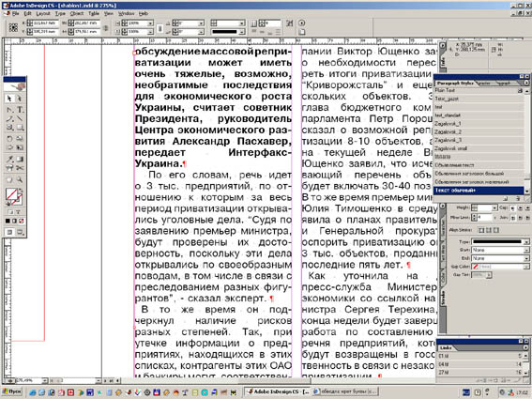Select the Ellipse Frame tool
This screenshot has width=532, height=399.
[x=9, y=128]
